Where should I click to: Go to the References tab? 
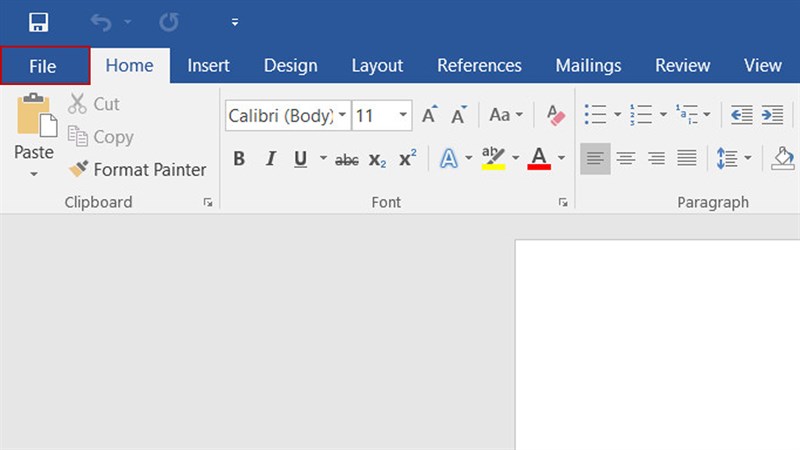(479, 66)
